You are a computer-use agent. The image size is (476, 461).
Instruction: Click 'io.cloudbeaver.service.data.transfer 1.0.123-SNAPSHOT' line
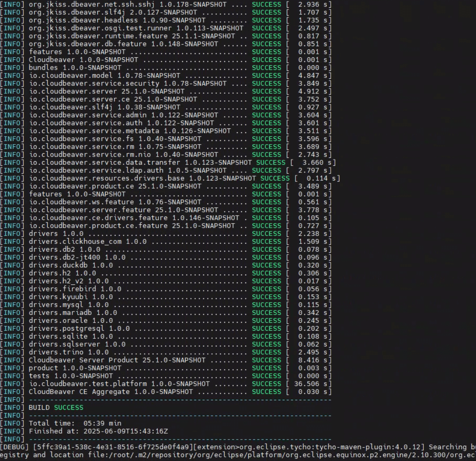168,162
